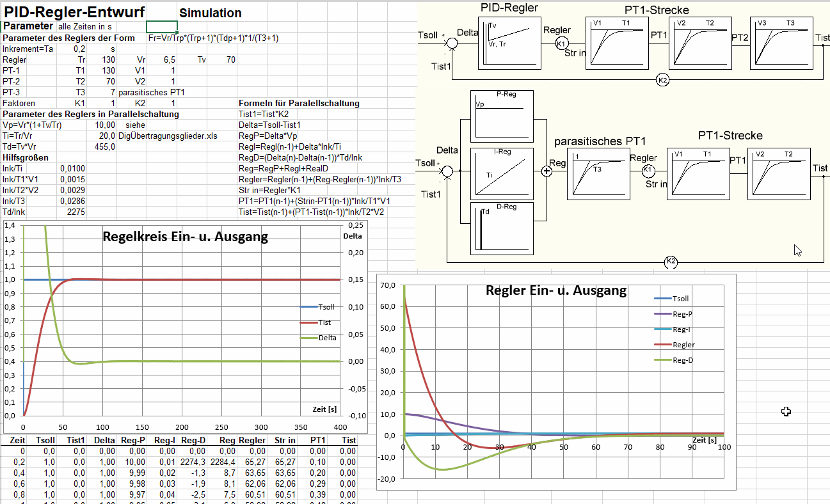This screenshot has height=504, width=830.
Task: Click the Regelkreis Ein- u. Ausgang chart title
Action: [186, 237]
